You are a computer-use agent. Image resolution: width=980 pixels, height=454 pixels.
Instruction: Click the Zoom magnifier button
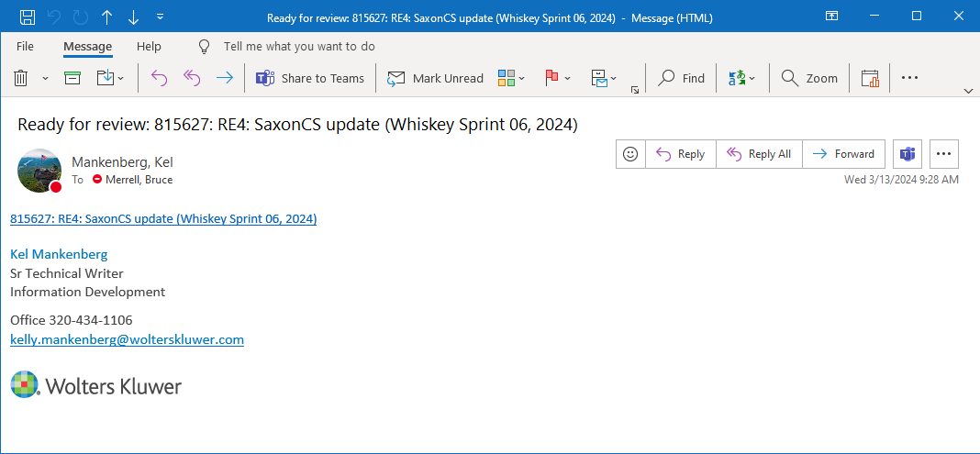coord(809,78)
